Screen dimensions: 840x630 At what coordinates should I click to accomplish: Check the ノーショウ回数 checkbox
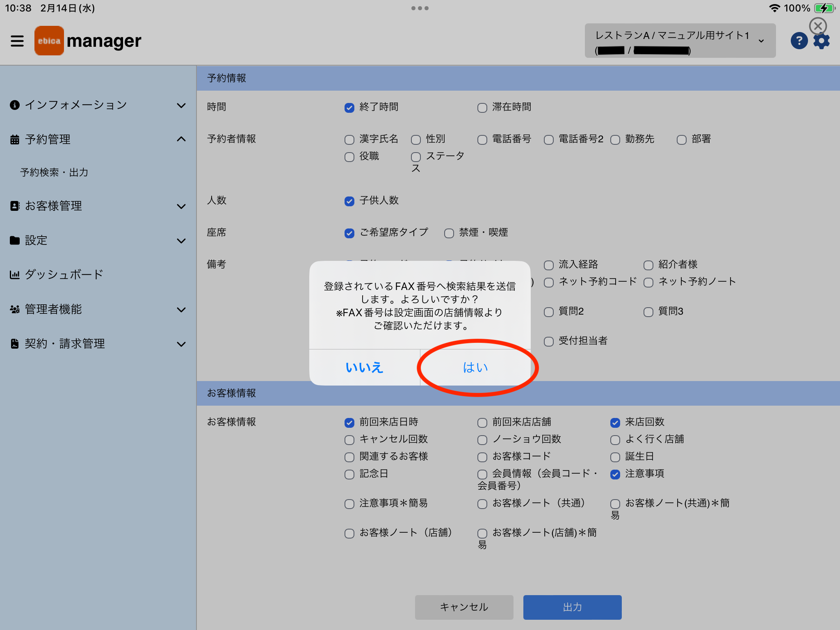(482, 440)
